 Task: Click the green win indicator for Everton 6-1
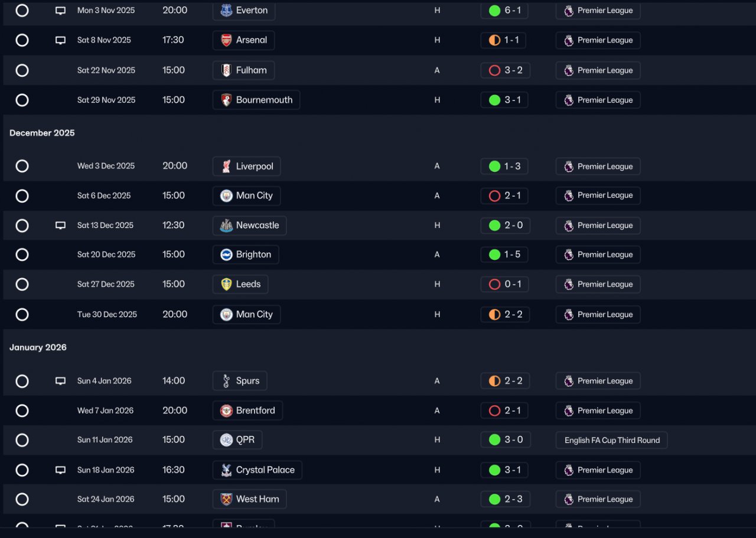click(x=495, y=11)
